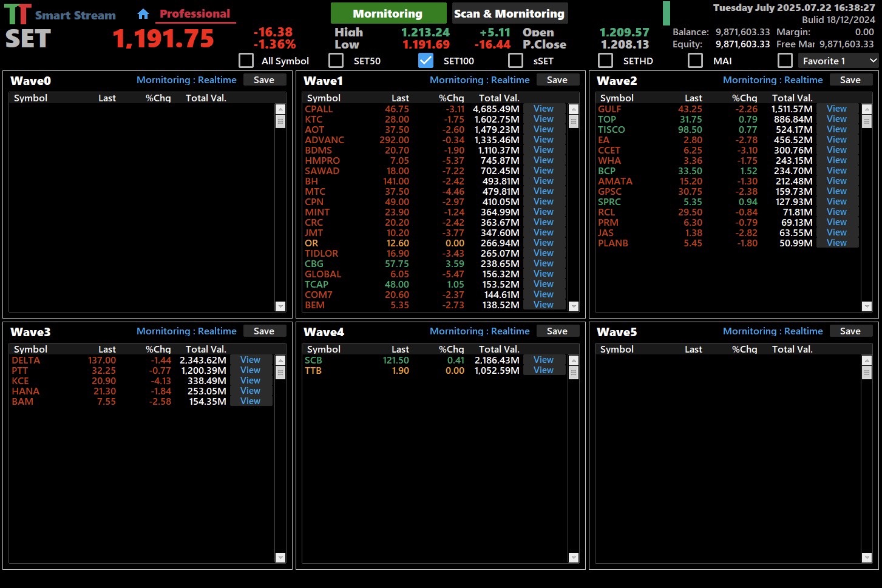Click the Smart Stream logo

[59, 15]
